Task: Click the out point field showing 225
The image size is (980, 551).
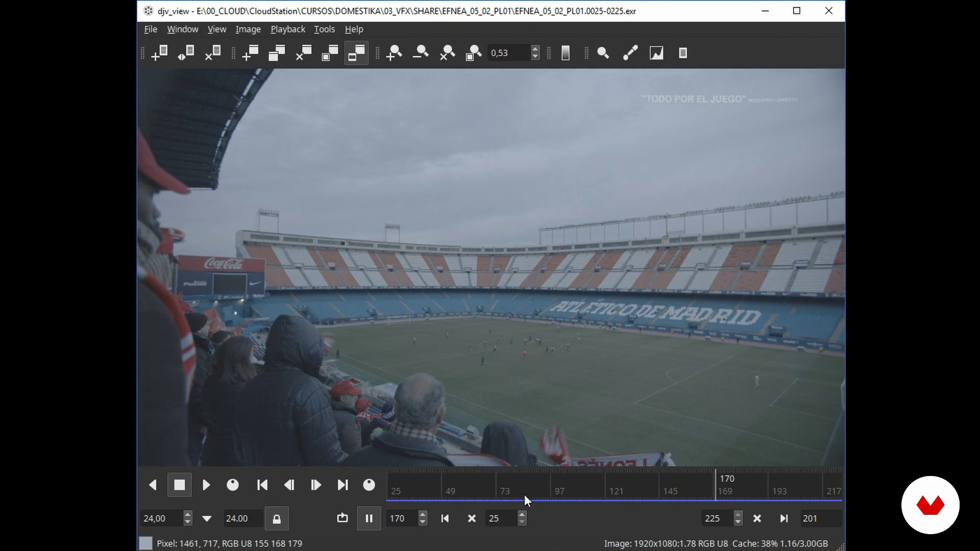Action: [x=717, y=518]
